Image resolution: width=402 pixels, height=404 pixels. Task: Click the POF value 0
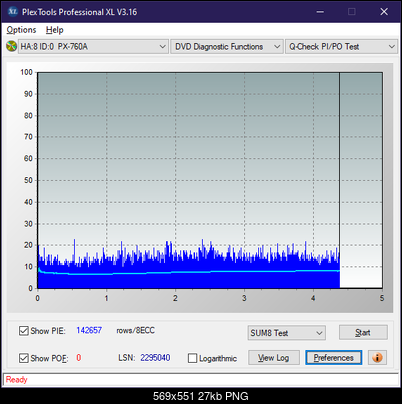[79, 358]
